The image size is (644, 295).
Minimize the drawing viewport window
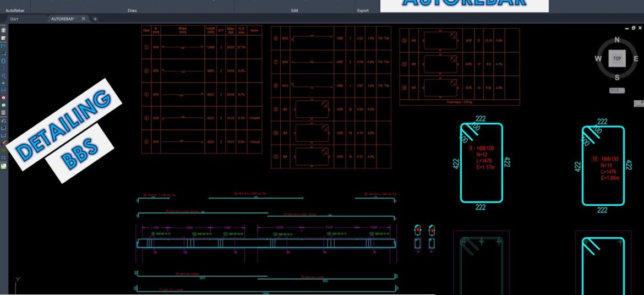click(627, 28)
